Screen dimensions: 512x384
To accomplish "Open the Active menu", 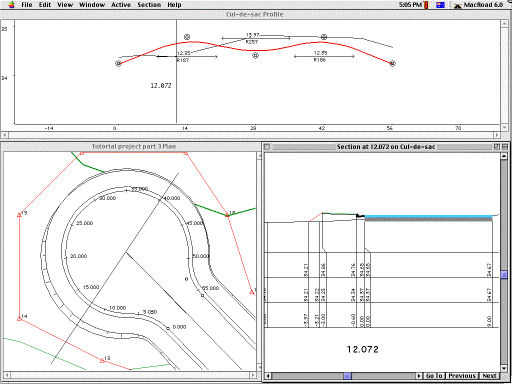I will (121, 5).
